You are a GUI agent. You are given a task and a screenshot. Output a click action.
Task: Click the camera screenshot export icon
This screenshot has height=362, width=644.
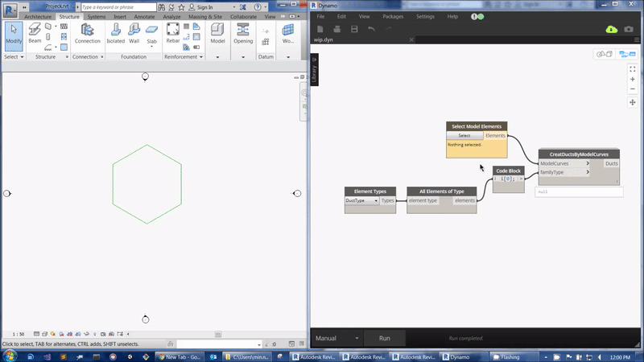[x=629, y=29]
